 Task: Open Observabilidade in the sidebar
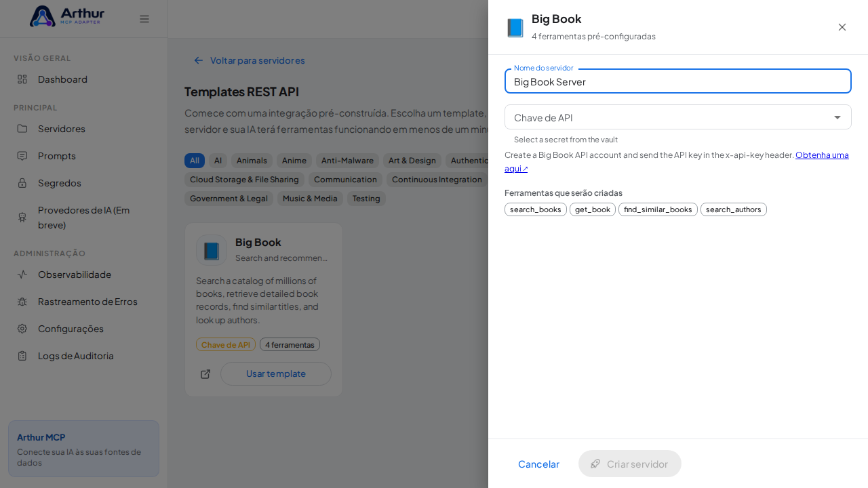click(x=83, y=274)
